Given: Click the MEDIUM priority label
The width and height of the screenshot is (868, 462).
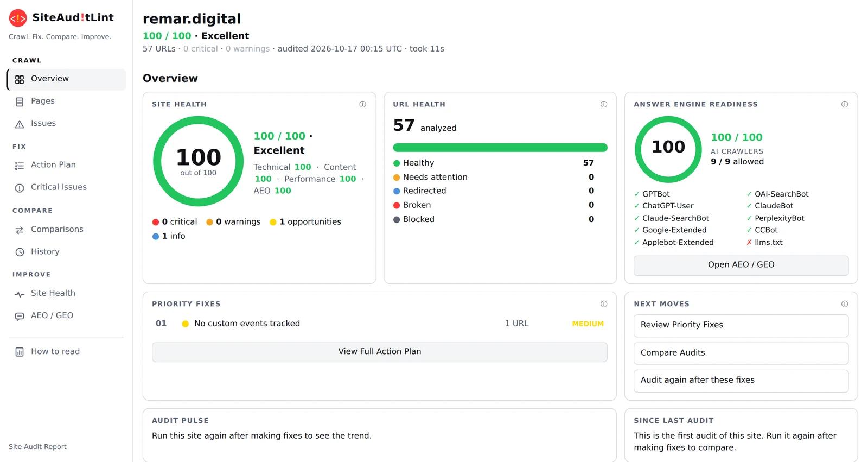Looking at the screenshot, I should 588,324.
